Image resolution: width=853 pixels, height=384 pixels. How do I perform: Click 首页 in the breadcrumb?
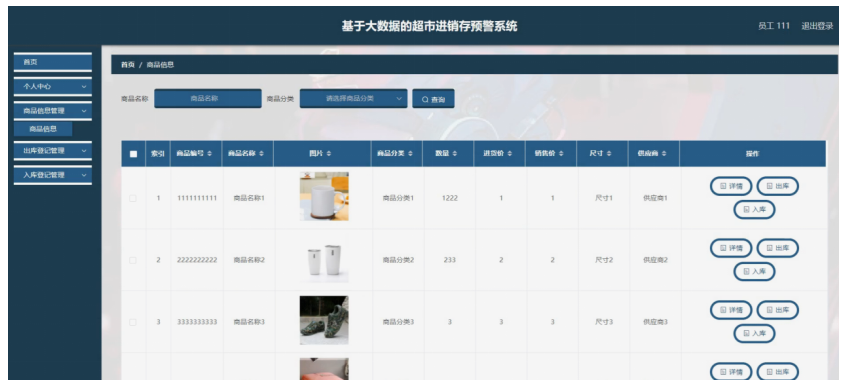point(127,65)
